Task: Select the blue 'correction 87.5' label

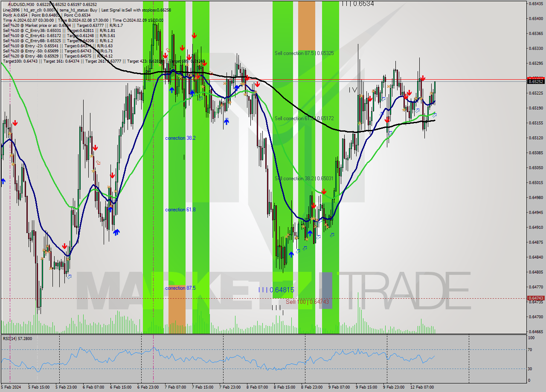Action: tap(180, 288)
